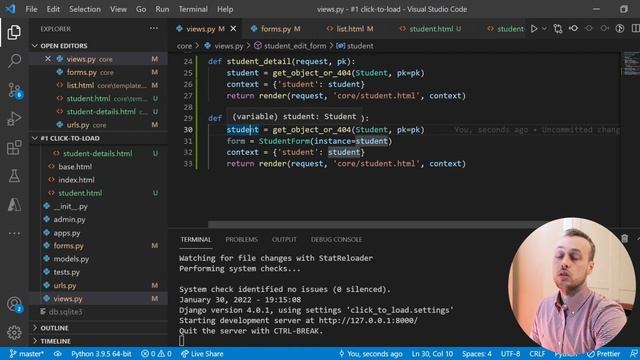This screenshot has width=640, height=360.
Task: Open link http://127.0.0.1:8000/ in terminal
Action: 368,320
